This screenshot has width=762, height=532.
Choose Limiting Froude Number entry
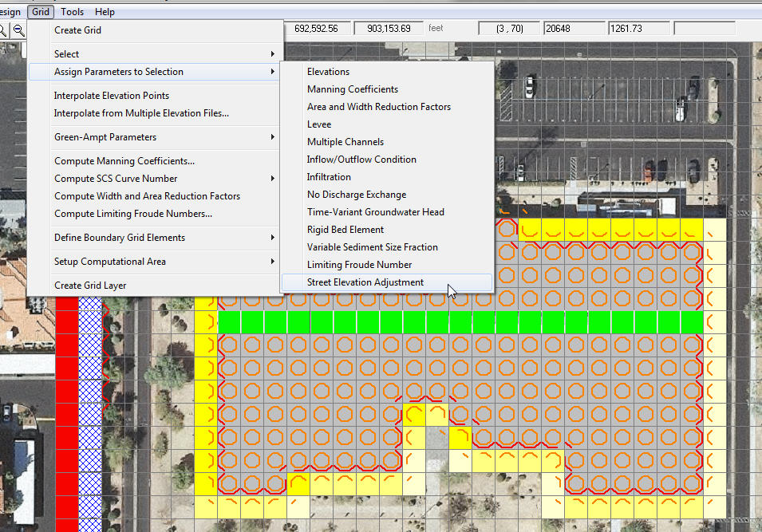click(359, 265)
